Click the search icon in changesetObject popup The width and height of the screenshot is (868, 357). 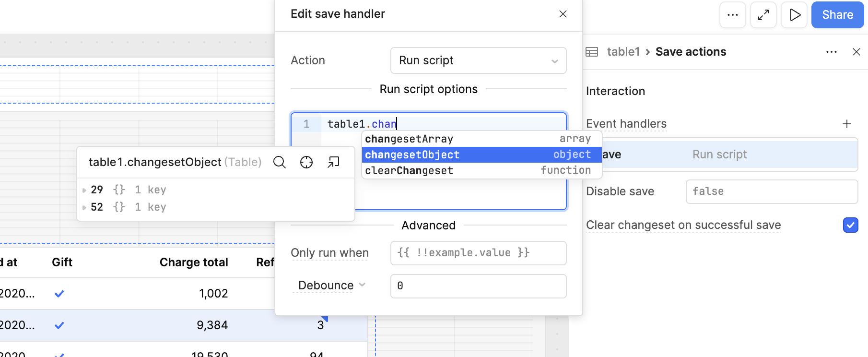click(x=279, y=163)
